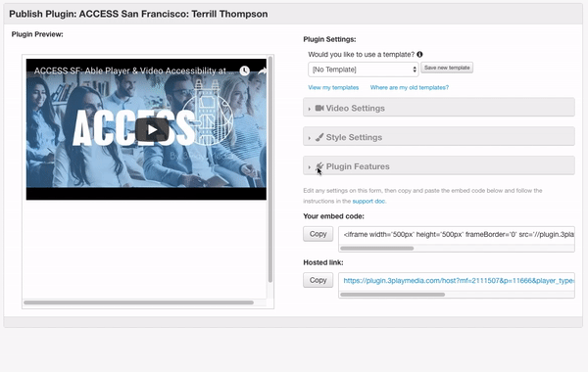
Task: Play the ACCESS SF video preview
Action: [x=152, y=129]
